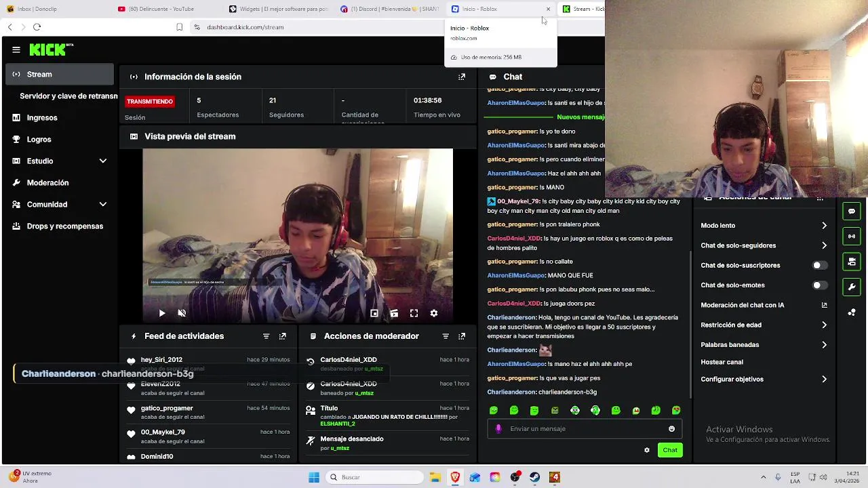Screen dimensions: 868x488
Task: Open File Explorer from the taskbar
Action: 435,477
